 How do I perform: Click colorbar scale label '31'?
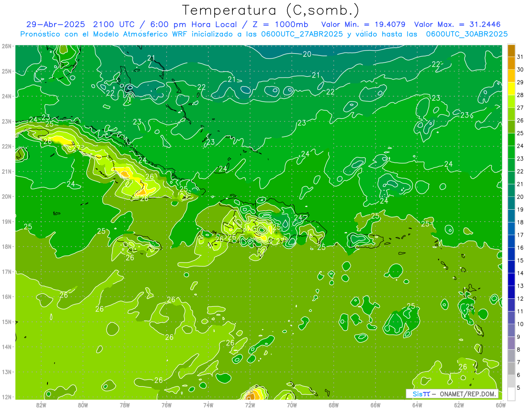pyautogui.click(x=520, y=57)
